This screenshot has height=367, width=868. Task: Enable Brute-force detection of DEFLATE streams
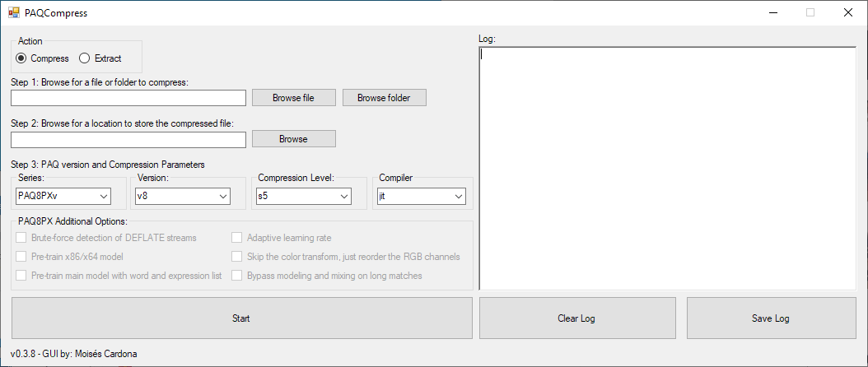point(21,238)
